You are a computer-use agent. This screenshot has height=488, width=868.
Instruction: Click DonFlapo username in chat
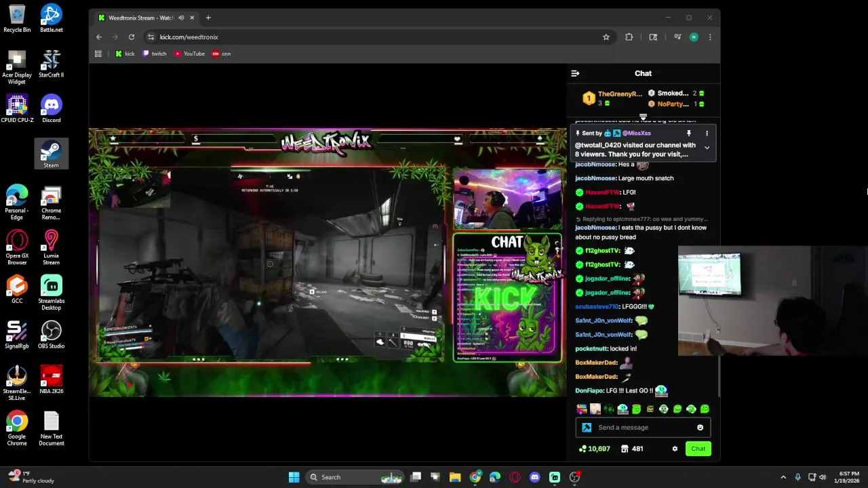tap(589, 390)
